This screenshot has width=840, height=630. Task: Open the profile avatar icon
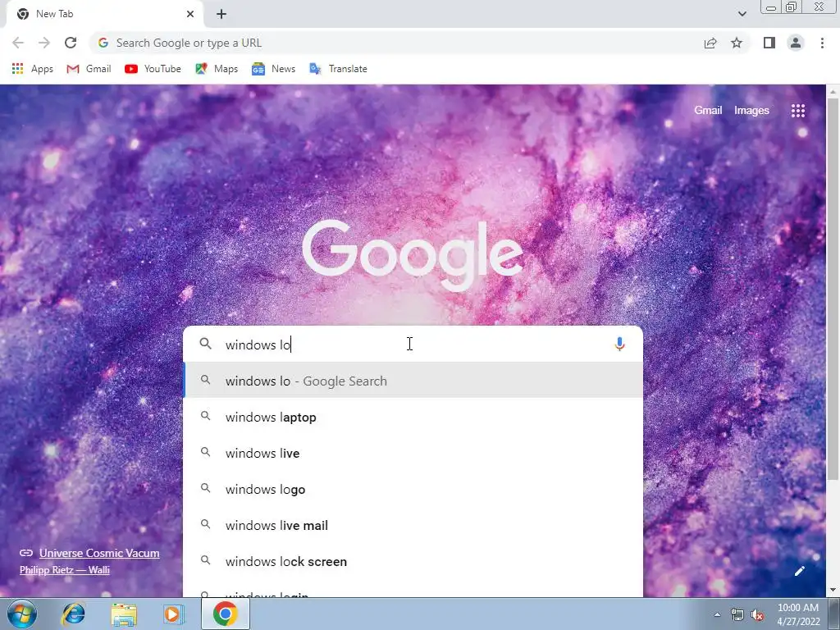(796, 43)
